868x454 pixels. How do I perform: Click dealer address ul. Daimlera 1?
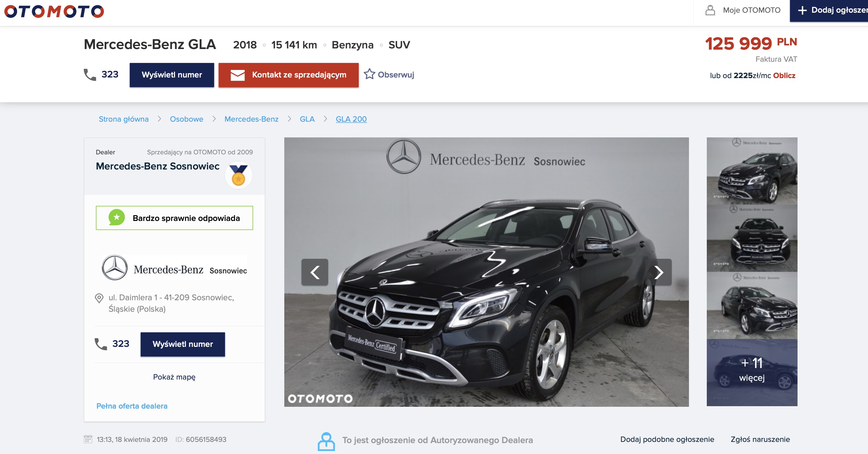171,303
